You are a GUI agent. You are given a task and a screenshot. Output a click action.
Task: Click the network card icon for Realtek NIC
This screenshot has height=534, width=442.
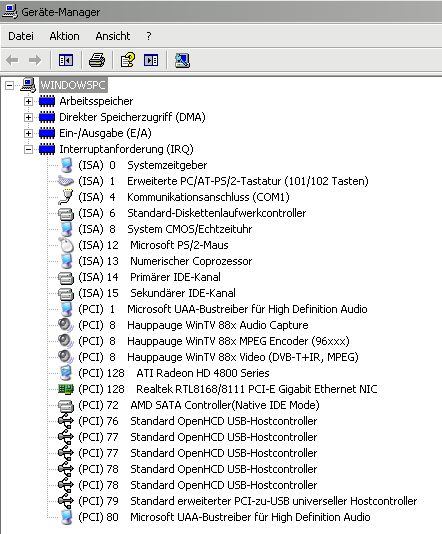pos(66,389)
